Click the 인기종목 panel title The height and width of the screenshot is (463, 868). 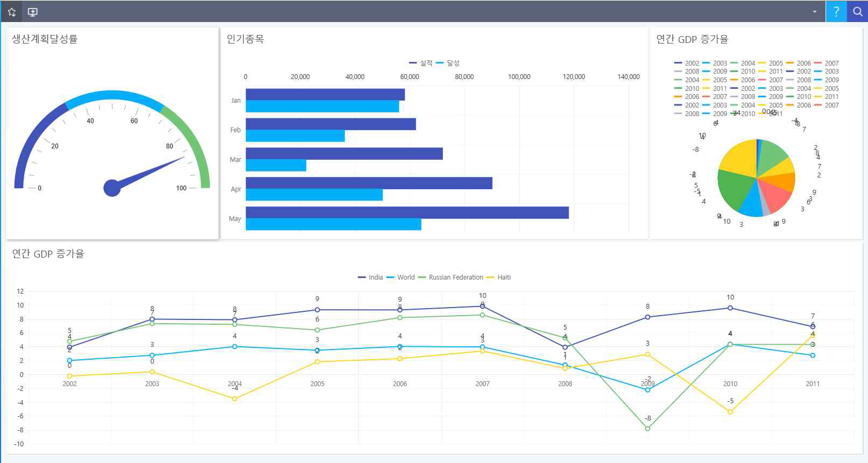[245, 39]
